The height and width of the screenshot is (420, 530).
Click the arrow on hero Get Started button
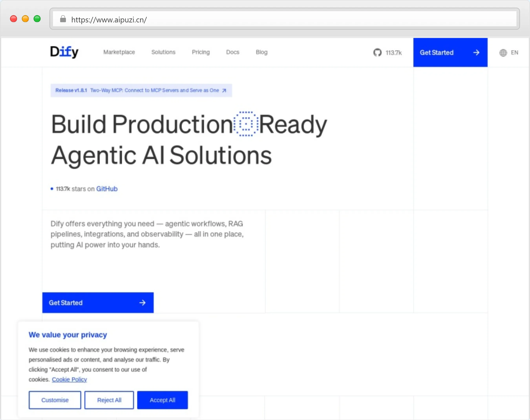pyautogui.click(x=142, y=303)
